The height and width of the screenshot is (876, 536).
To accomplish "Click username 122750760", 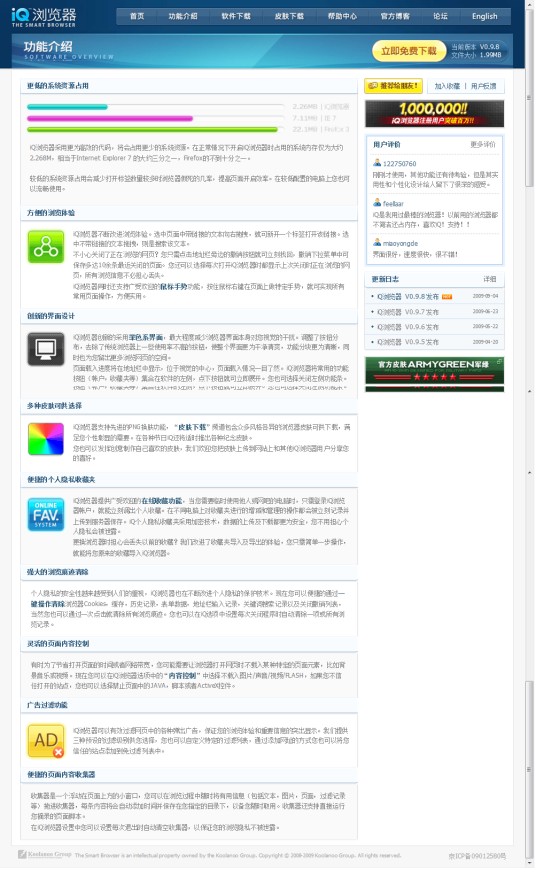I will tap(400, 164).
